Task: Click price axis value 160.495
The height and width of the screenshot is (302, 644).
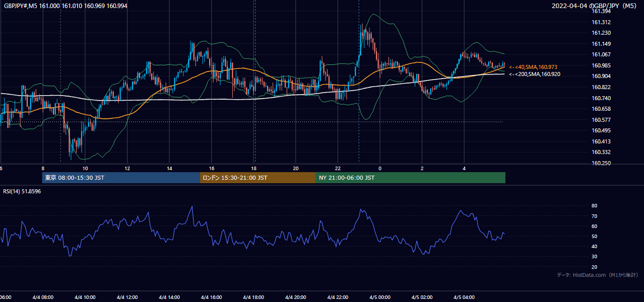Action: pos(601,130)
